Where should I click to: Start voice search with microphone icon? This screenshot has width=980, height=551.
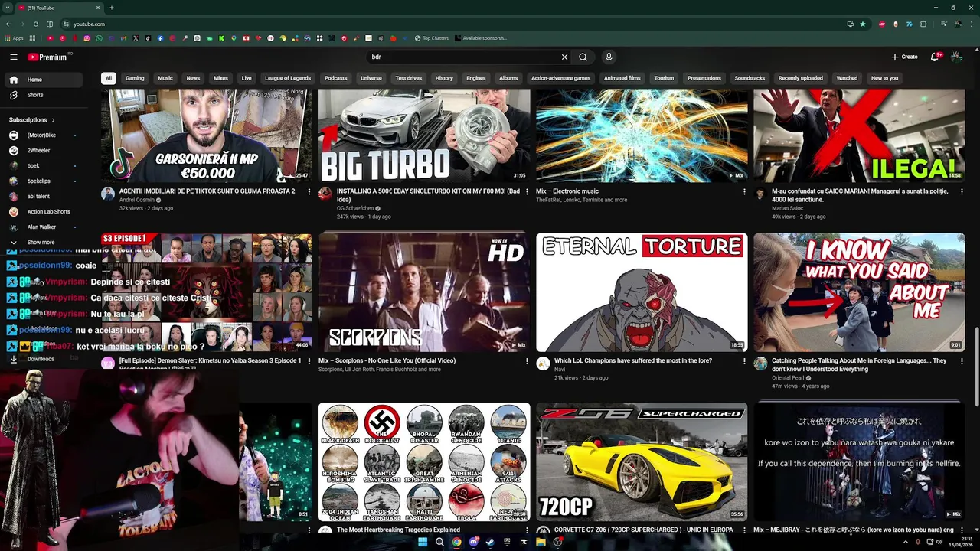point(609,57)
